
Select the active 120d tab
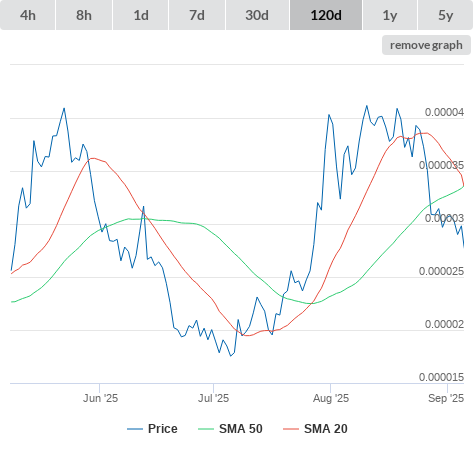click(x=326, y=15)
